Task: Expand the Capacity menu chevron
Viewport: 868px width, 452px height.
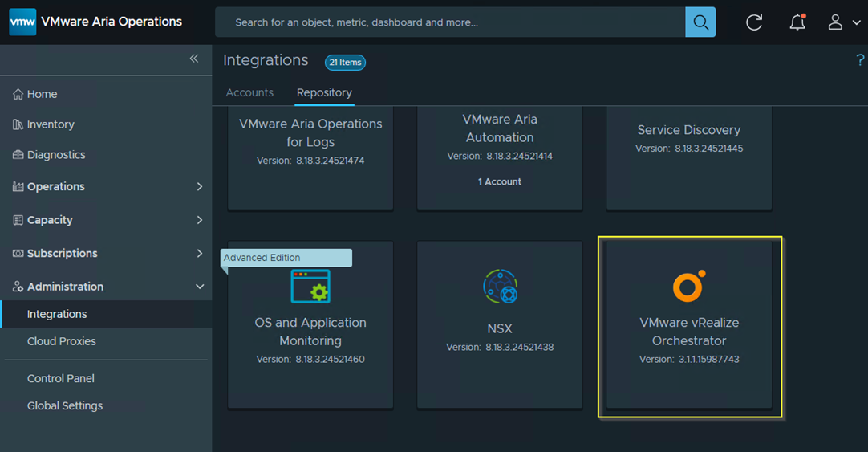Action: 200,220
